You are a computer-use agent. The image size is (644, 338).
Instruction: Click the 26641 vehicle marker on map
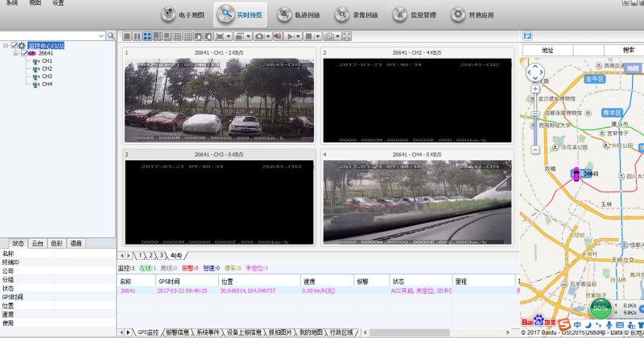click(576, 174)
